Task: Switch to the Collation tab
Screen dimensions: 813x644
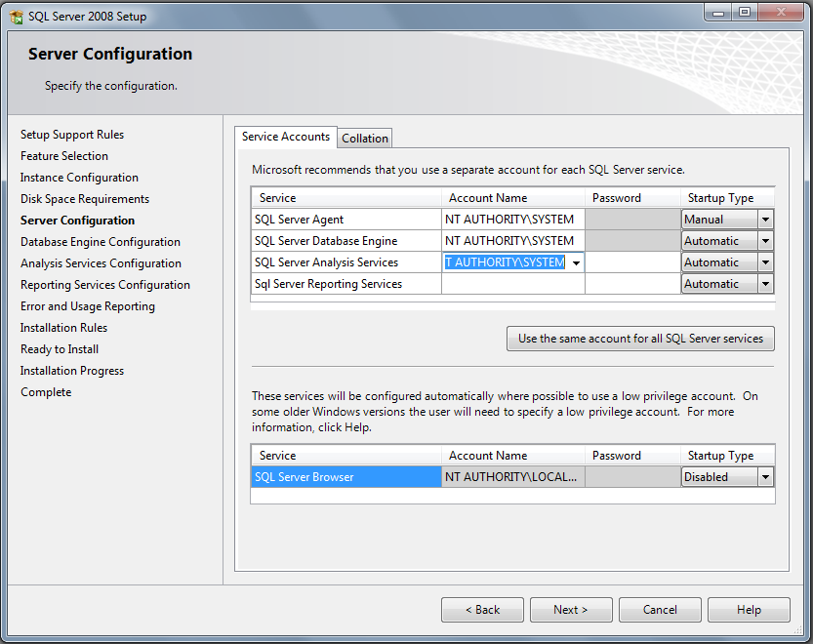Action: click(364, 139)
